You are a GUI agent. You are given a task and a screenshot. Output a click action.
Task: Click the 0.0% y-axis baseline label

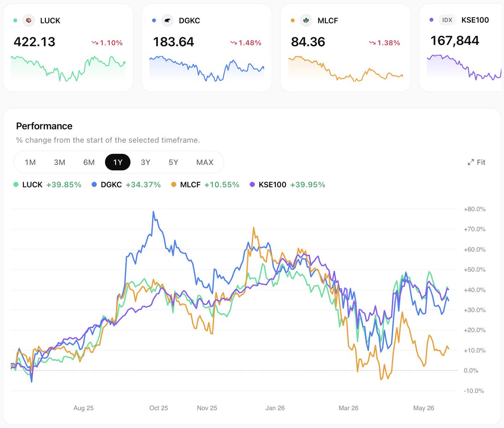(x=471, y=370)
